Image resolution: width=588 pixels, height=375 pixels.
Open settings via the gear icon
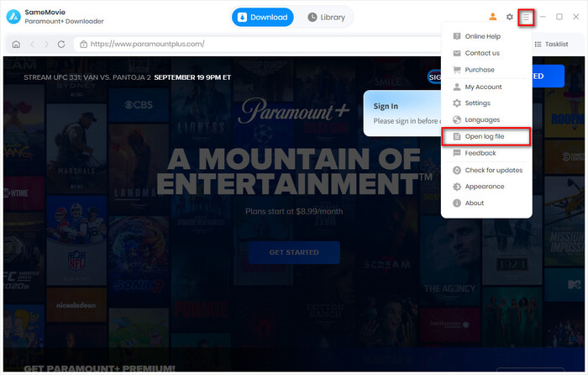pos(509,17)
